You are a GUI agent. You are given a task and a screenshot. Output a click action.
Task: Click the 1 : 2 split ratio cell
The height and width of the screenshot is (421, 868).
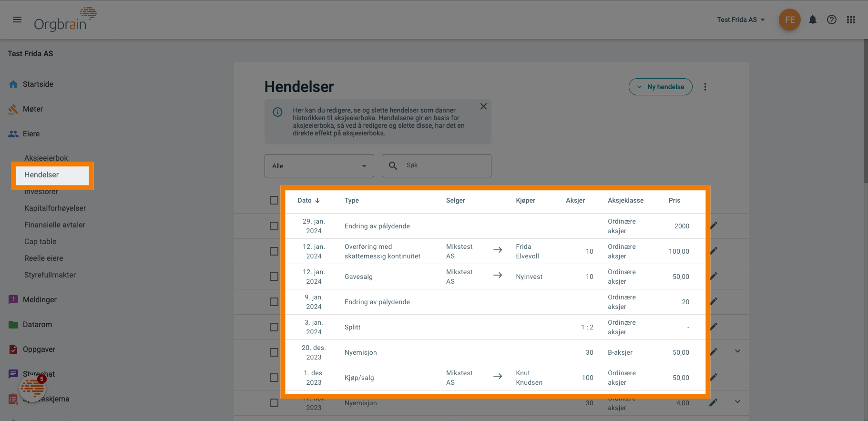(587, 327)
